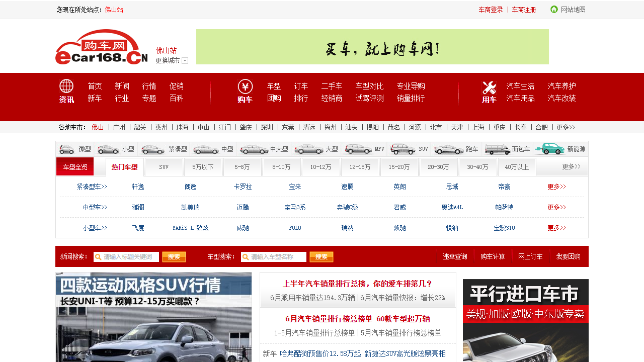
Task: Open 销量排行 in nav
Action: tap(411, 98)
